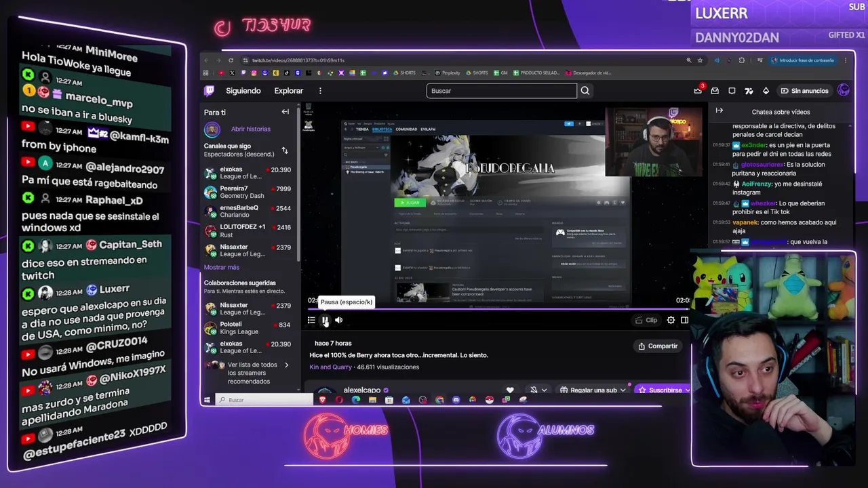Open the Regalar una sub dropdown
The width and height of the screenshot is (868, 488).
pyautogui.click(x=593, y=390)
